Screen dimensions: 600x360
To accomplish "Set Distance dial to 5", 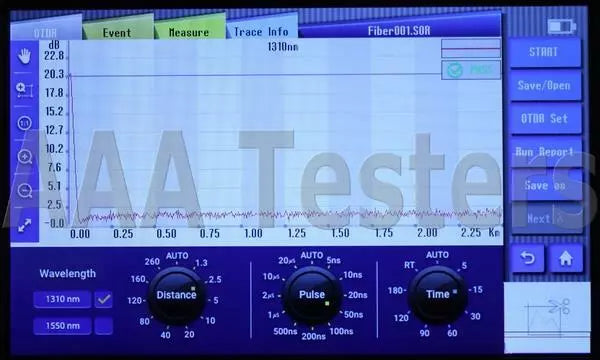I will pos(216,300).
